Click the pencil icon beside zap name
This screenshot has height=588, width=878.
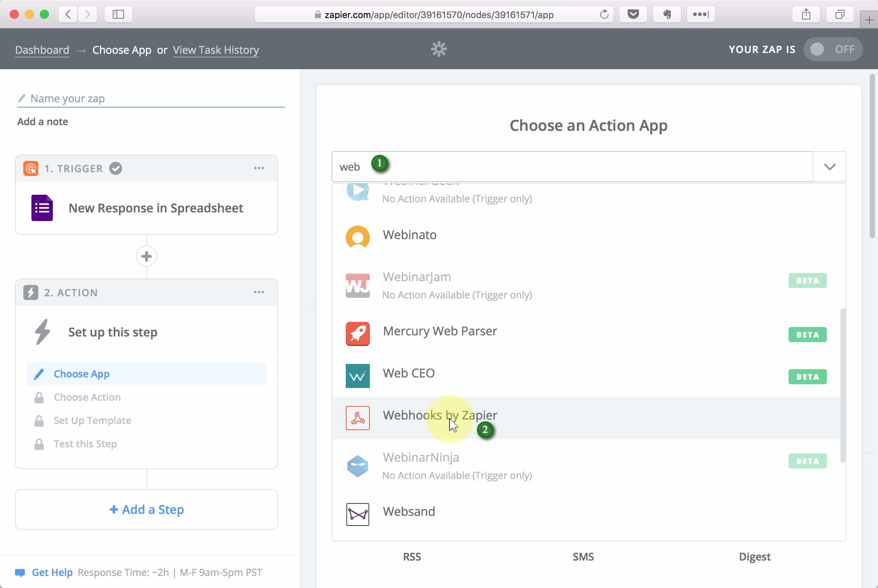(22, 99)
